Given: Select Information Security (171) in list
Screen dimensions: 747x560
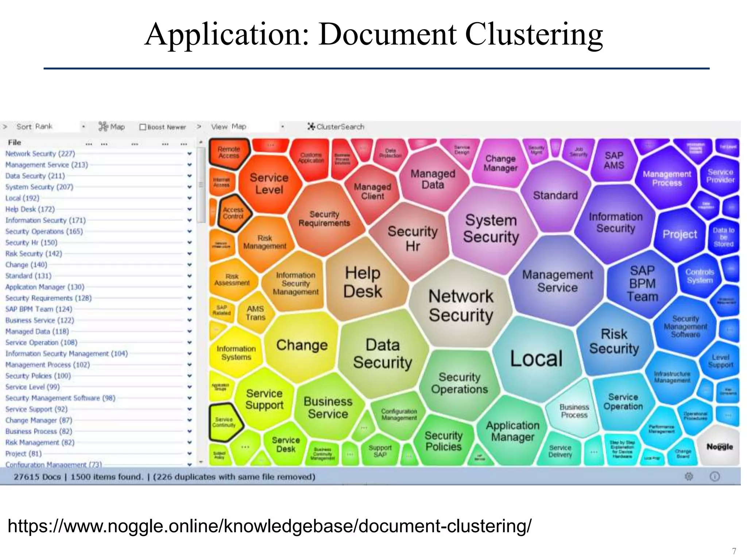Looking at the screenshot, I should (x=46, y=220).
